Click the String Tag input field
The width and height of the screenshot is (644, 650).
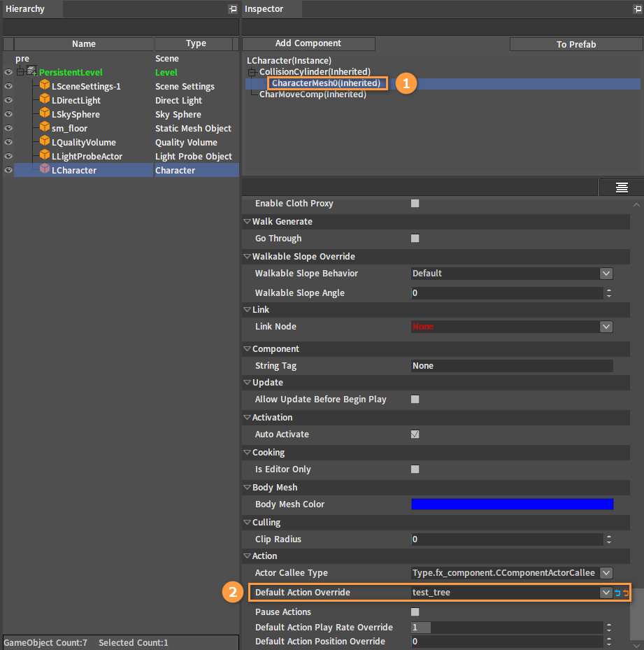click(x=513, y=366)
